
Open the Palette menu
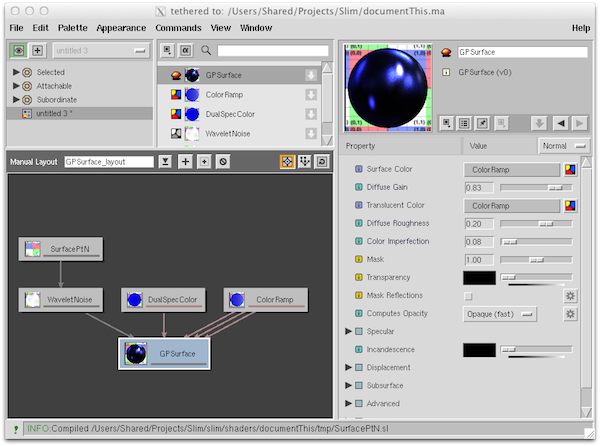coord(72,28)
